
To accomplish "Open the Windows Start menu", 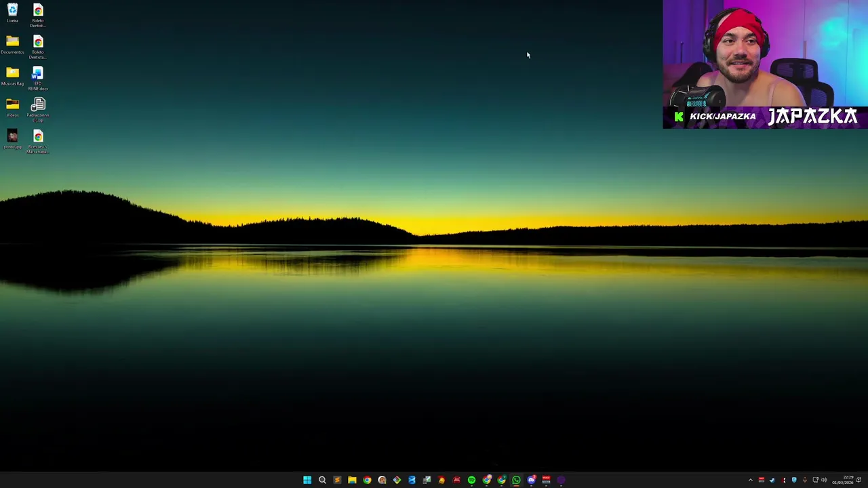I will coord(307,480).
